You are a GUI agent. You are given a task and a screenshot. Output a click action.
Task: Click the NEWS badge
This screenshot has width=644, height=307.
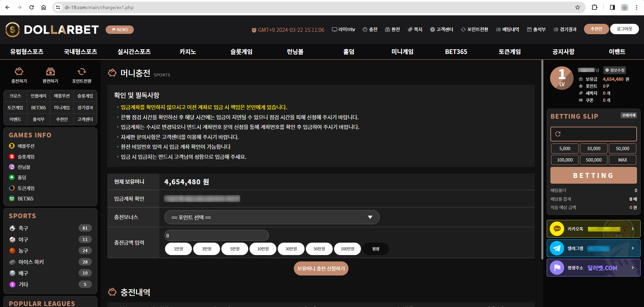point(120,30)
